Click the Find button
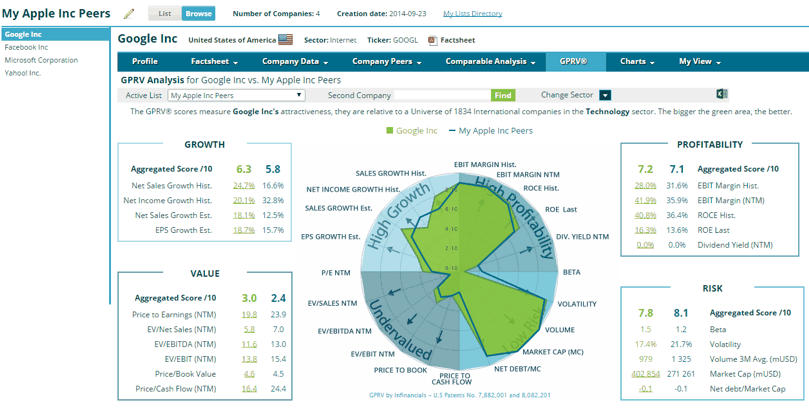The width and height of the screenshot is (809, 411). (x=503, y=95)
